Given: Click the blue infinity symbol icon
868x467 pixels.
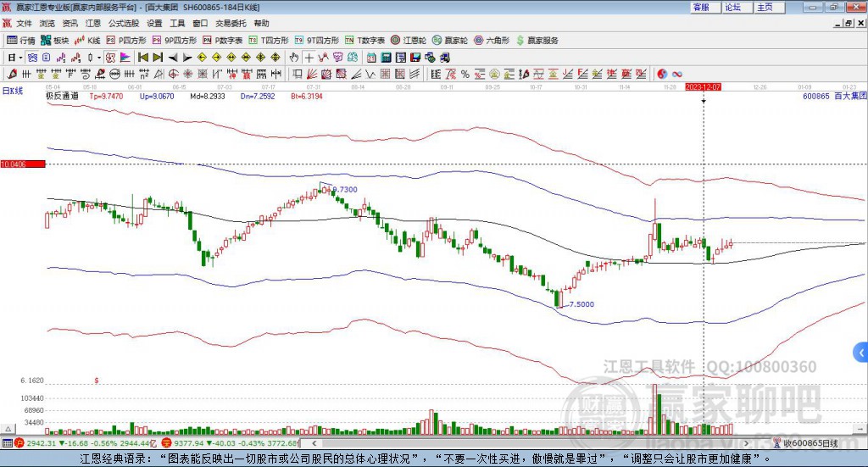Looking at the screenshot, I should point(676,74).
